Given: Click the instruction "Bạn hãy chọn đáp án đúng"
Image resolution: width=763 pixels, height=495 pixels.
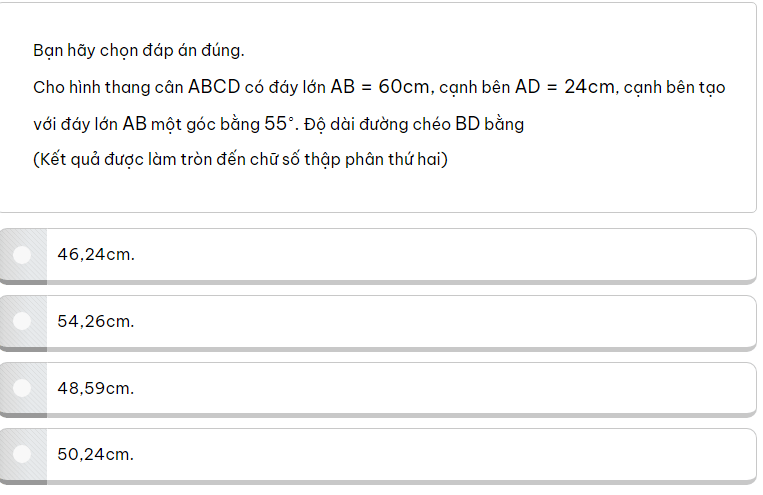Looking at the screenshot, I should 138,50.
